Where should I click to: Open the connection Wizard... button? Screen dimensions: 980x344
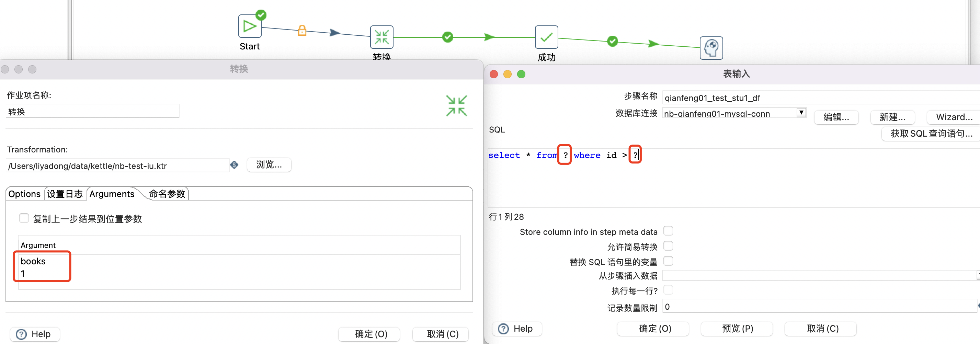pos(953,117)
